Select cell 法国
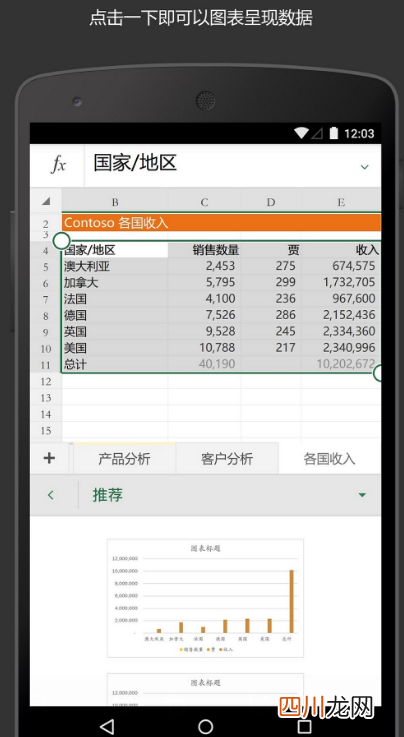Screen dimensions: 404x737 click(x=115, y=299)
